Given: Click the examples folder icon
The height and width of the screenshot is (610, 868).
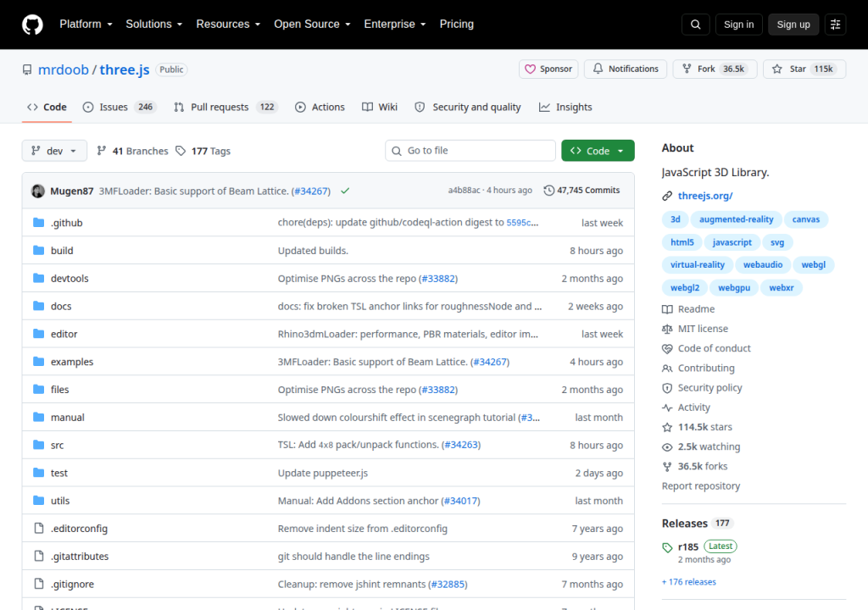Looking at the screenshot, I should pos(39,362).
